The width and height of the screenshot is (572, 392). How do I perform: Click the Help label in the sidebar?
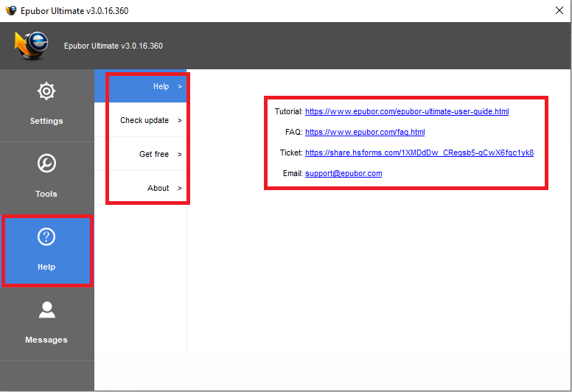[x=46, y=267]
